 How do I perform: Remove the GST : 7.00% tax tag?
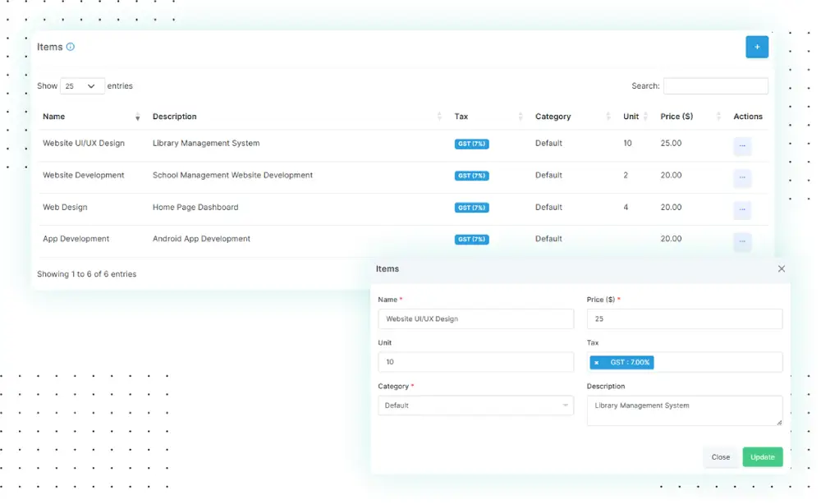(597, 363)
